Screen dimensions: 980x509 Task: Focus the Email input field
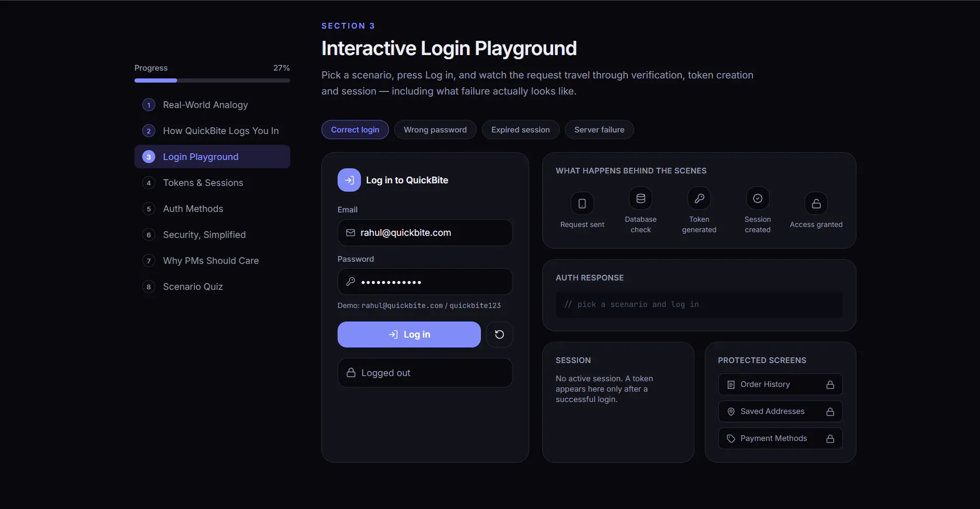425,233
